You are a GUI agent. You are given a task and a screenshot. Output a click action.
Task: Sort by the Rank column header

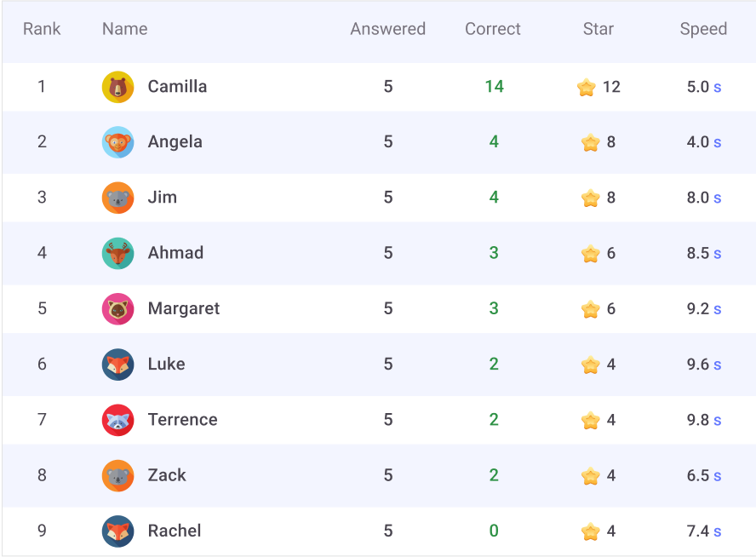(42, 29)
